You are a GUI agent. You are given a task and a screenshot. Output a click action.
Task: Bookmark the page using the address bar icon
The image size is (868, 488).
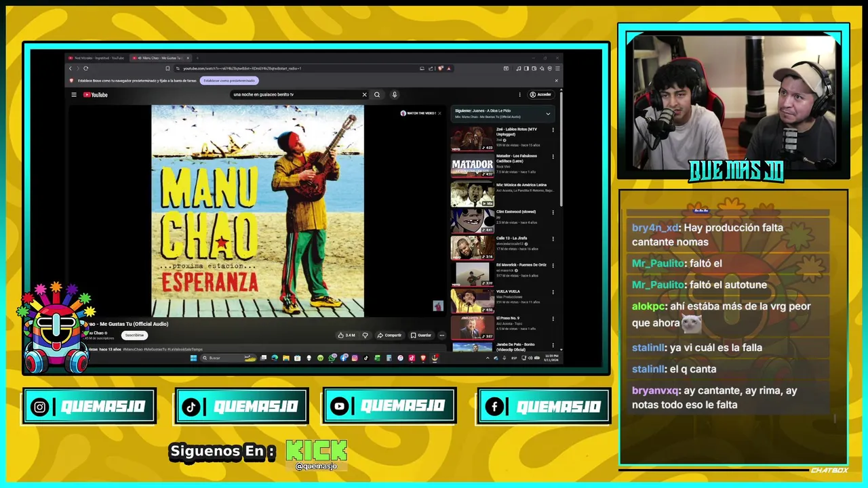167,68
